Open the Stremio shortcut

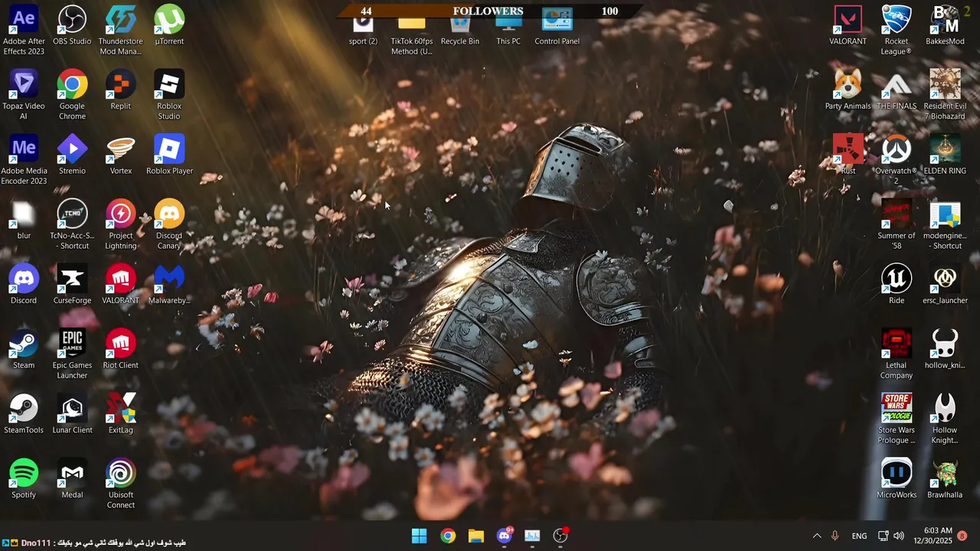click(x=72, y=155)
